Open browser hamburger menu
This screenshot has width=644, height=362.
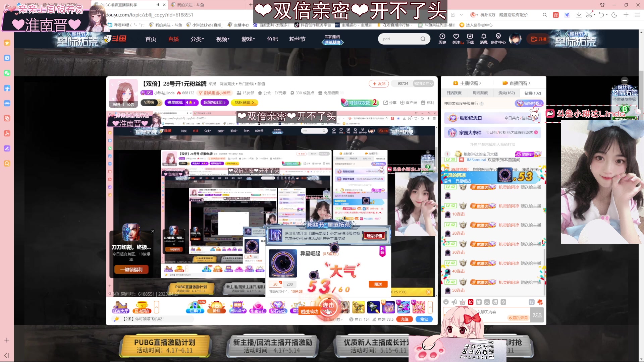tap(637, 15)
